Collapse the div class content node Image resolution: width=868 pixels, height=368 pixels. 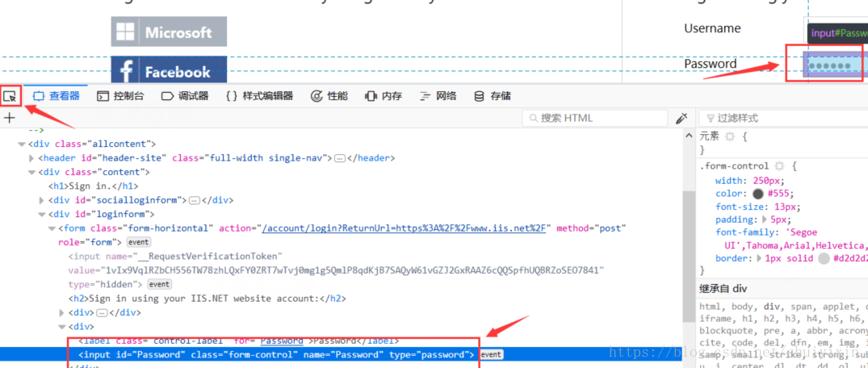(x=32, y=172)
